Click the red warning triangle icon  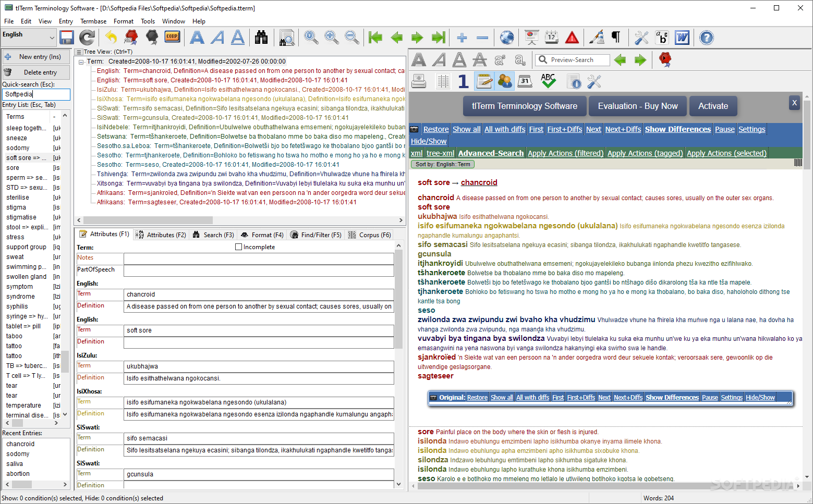click(572, 38)
